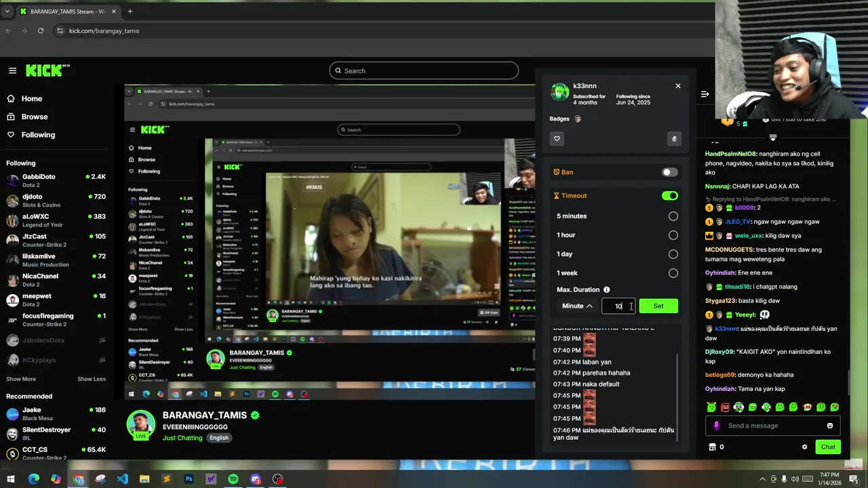
Task: Collapse chat with the arrow-lines icon
Action: coord(705,94)
